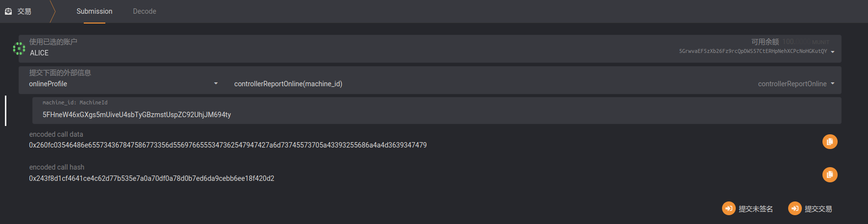Click the account address 5GrwvaEF5zXb…
Image resolution: width=868 pixels, height=224 pixels.
point(753,51)
